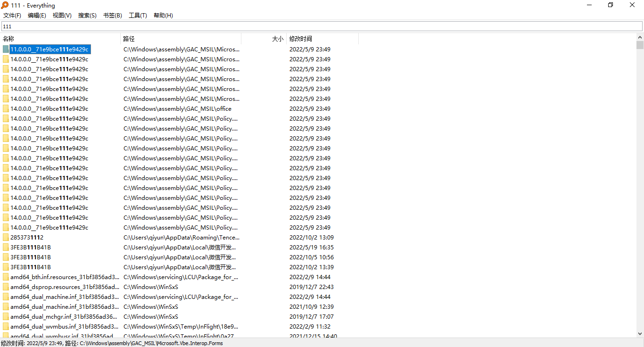Open the 书签(B) menu
This screenshot has width=644, height=347.
coord(112,16)
